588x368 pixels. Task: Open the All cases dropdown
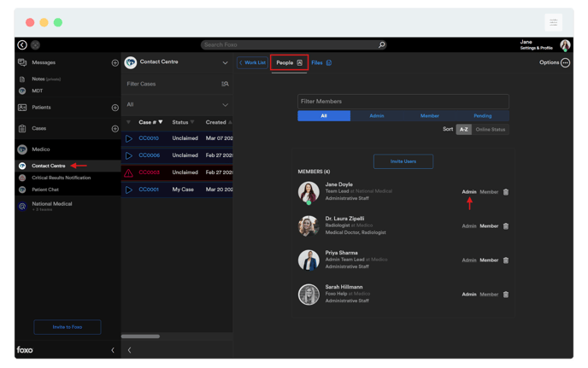177,105
